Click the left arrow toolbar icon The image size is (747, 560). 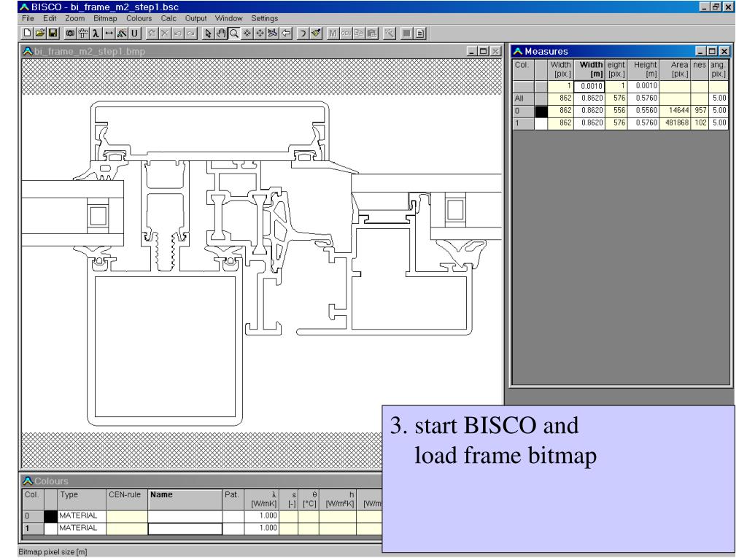coord(286,34)
